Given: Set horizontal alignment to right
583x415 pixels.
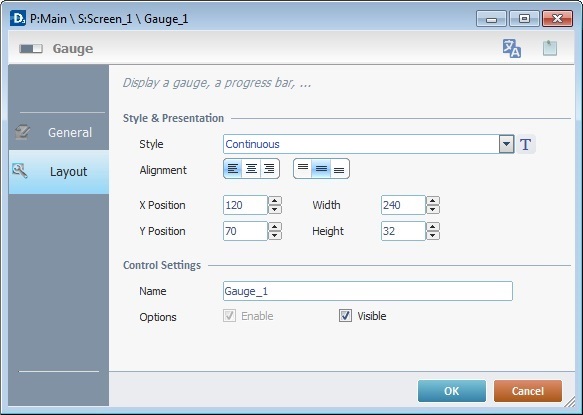Looking at the screenshot, I should point(270,169).
